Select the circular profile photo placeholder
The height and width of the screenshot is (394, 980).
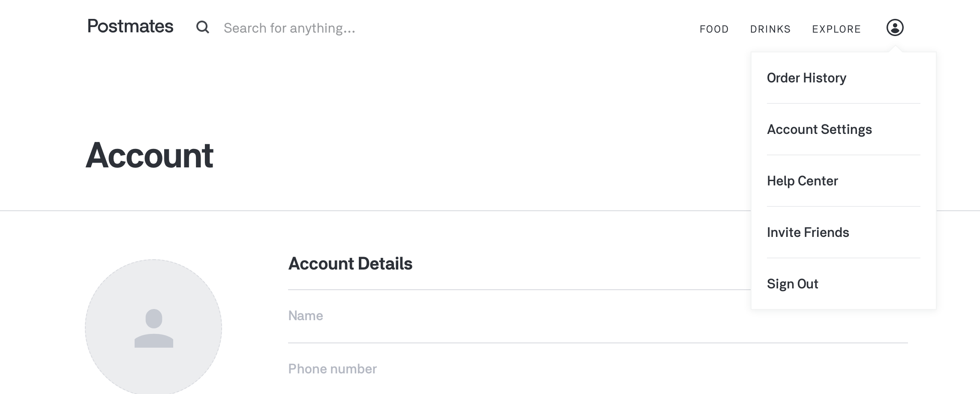click(x=153, y=327)
